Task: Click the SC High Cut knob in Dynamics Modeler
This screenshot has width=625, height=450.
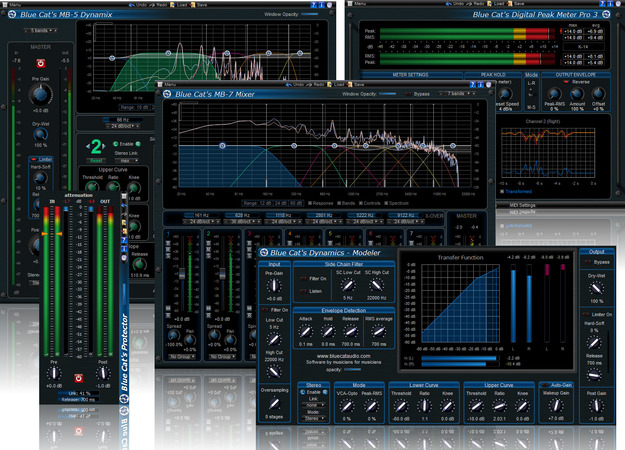Action: coord(376,285)
